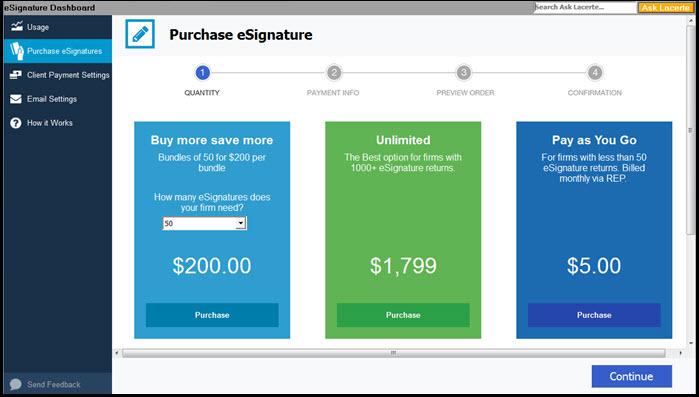Click the Continue button
The image size is (699, 397).
632,377
